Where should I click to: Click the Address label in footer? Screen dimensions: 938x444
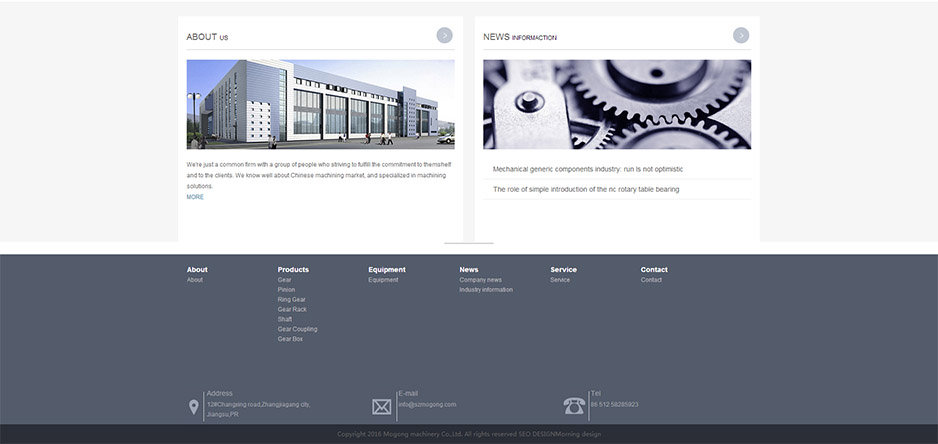(x=220, y=394)
